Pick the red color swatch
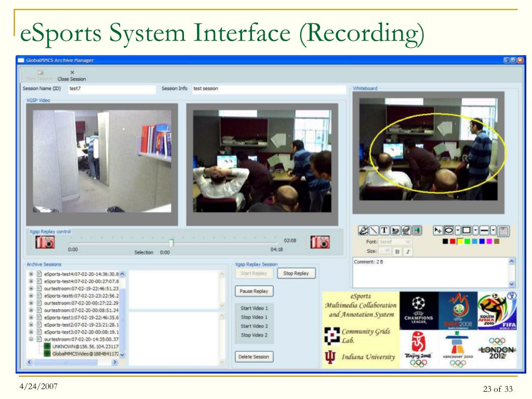This screenshot has width=532, height=399. coord(453,241)
